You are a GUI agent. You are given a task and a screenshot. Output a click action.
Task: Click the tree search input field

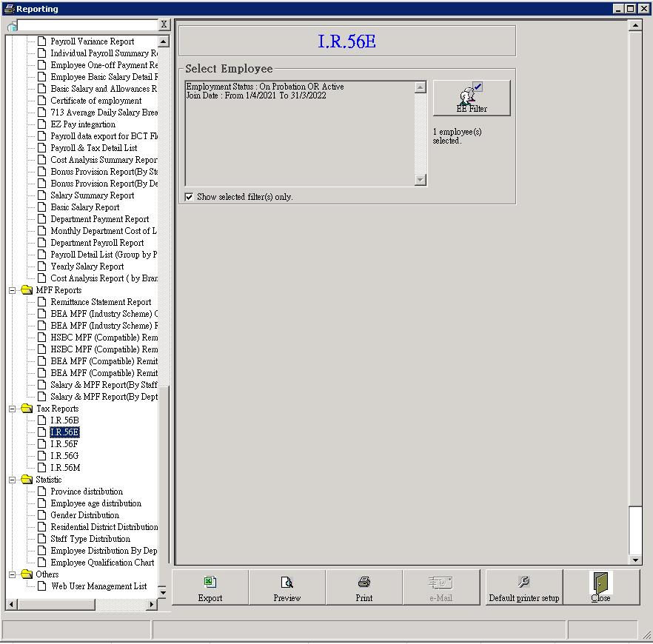click(x=87, y=25)
